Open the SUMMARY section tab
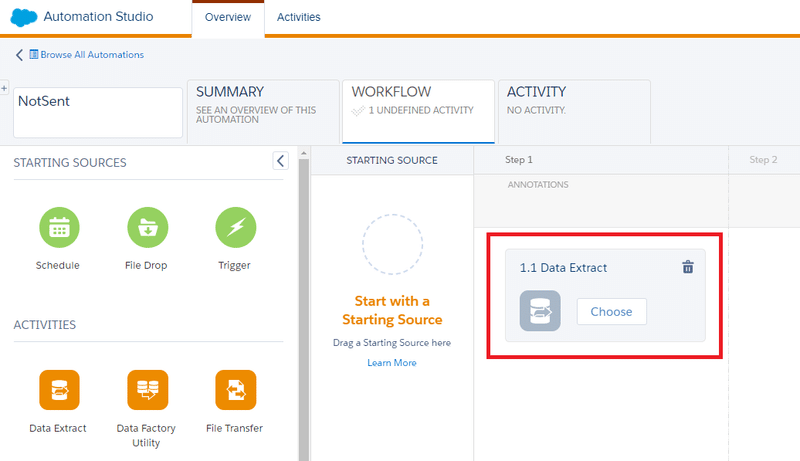800x461 pixels. tap(263, 111)
